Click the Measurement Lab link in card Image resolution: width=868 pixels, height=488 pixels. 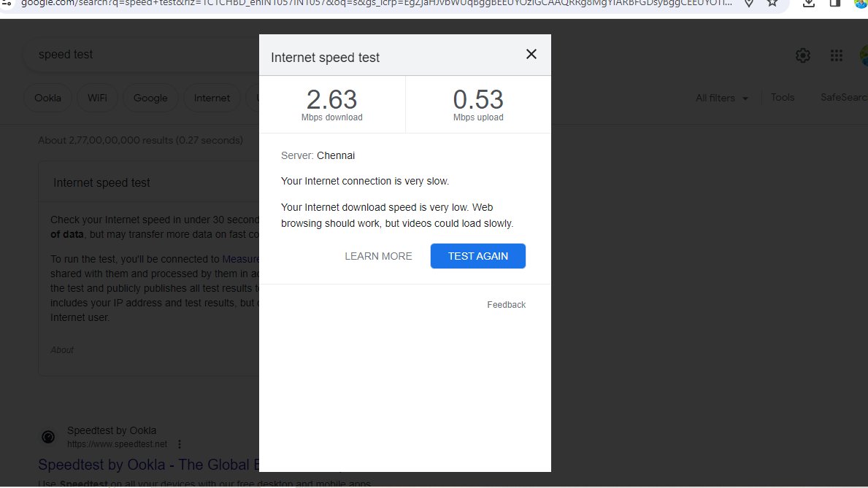(x=240, y=259)
